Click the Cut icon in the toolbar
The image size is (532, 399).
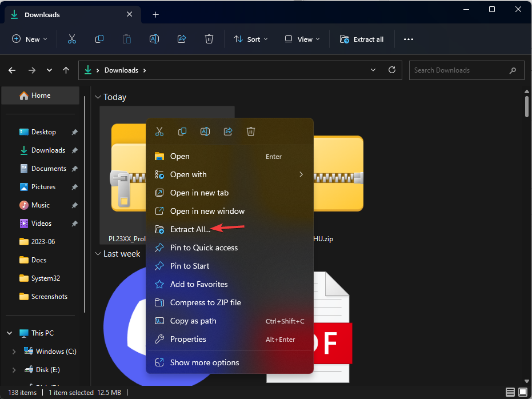pos(71,39)
